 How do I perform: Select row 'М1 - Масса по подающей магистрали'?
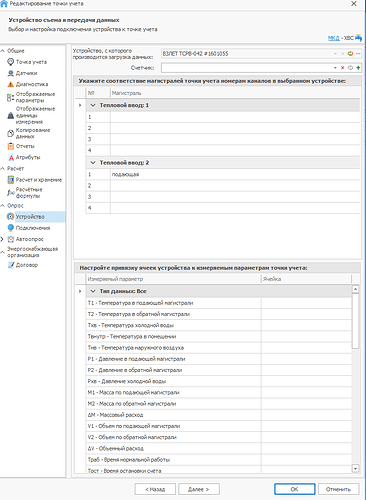219,393
